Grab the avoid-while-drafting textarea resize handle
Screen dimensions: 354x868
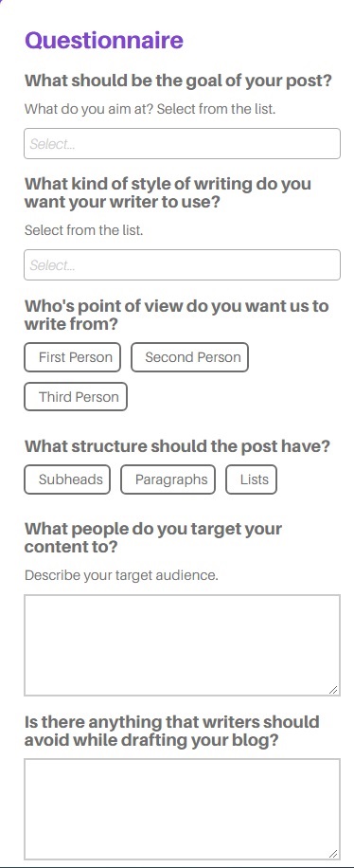pos(333,853)
